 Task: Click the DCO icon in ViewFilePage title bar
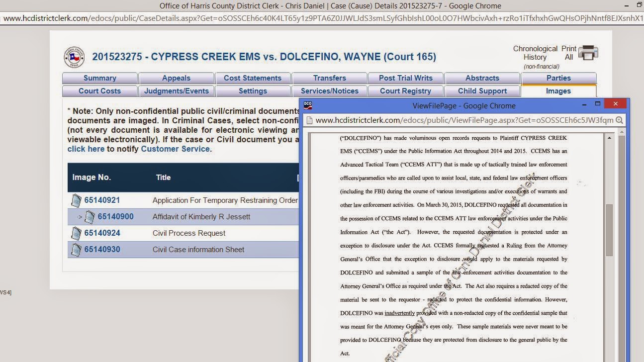click(x=308, y=105)
